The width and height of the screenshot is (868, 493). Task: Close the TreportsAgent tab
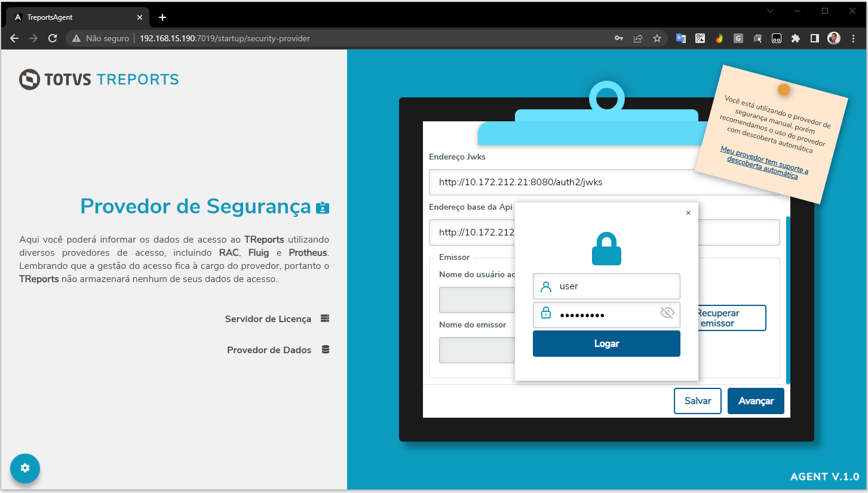point(139,17)
